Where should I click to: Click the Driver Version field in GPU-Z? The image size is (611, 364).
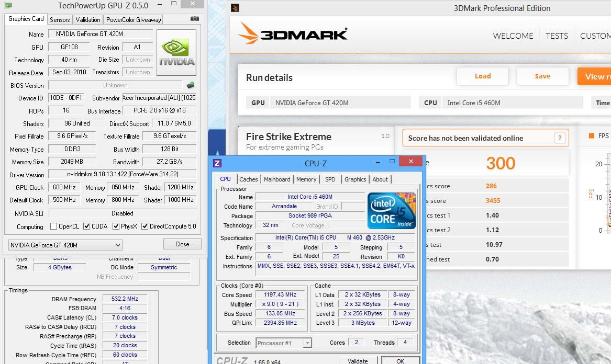pyautogui.click(x=123, y=174)
